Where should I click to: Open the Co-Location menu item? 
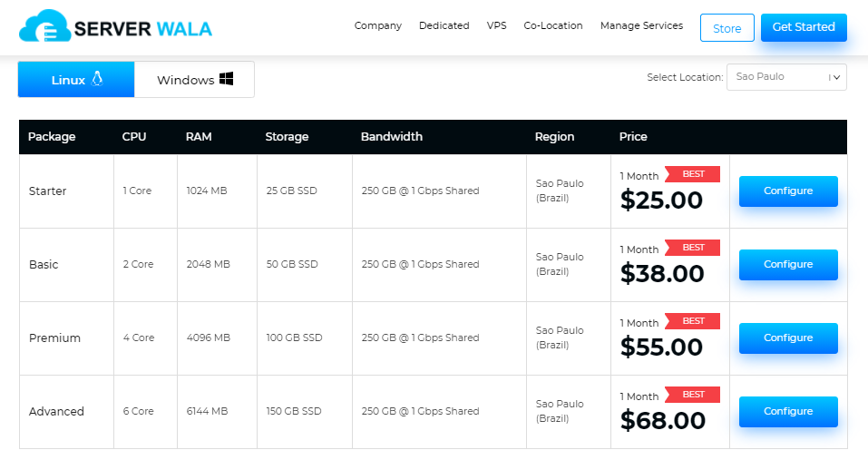click(552, 26)
